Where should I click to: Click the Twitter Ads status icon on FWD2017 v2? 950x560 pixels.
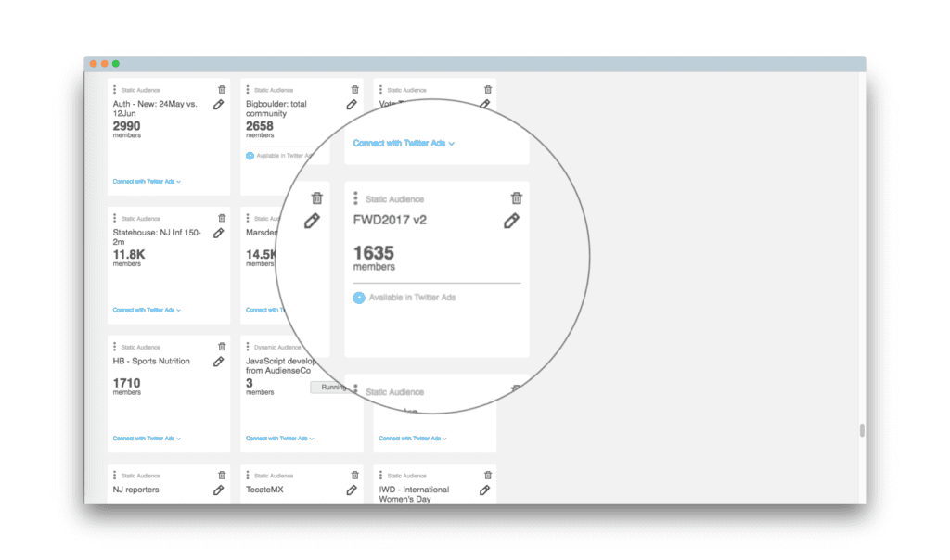[359, 298]
